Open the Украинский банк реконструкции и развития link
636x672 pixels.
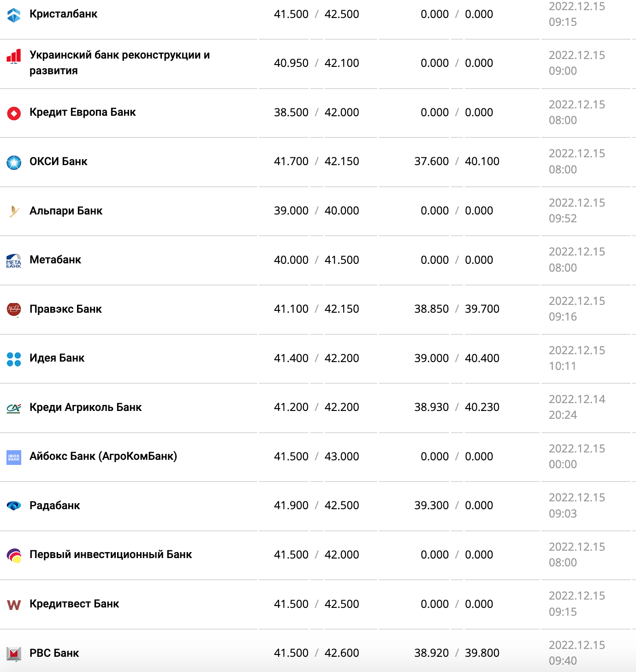[x=119, y=55]
